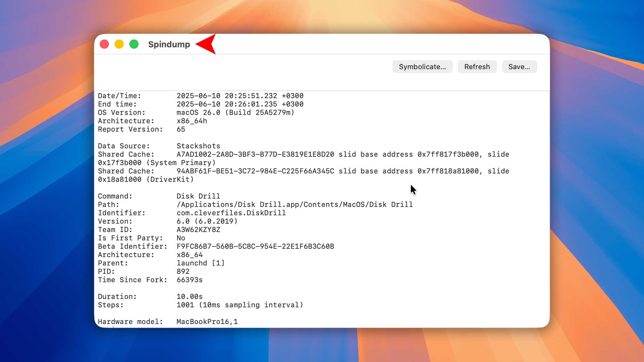Screen dimensions: 644x362
Task: Minimize the Spindump window
Action: point(119,44)
